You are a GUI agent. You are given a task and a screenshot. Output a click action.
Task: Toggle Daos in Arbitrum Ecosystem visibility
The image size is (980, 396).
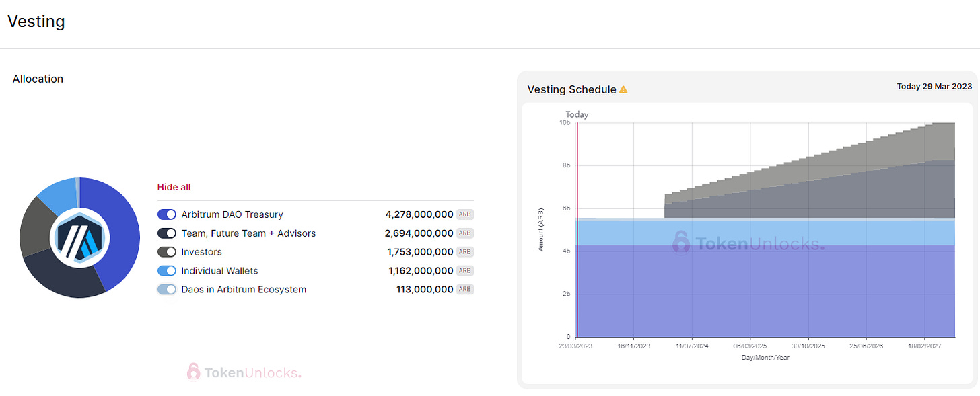pos(167,290)
